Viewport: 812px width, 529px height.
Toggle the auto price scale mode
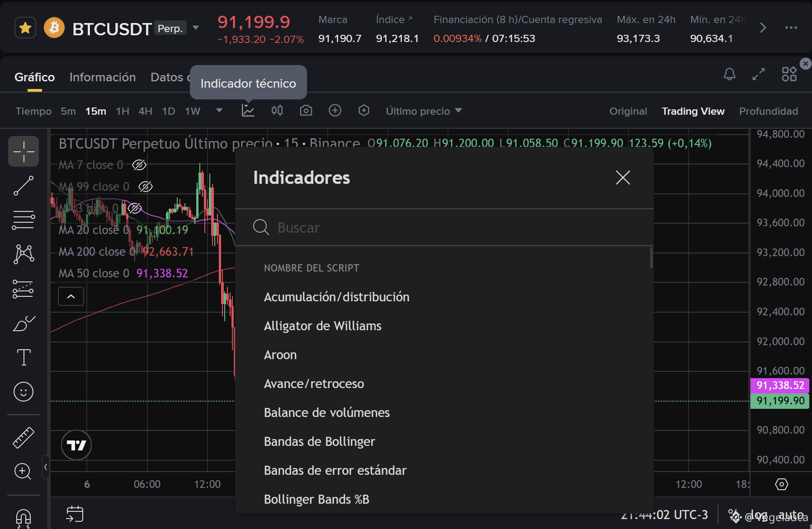coord(791,515)
